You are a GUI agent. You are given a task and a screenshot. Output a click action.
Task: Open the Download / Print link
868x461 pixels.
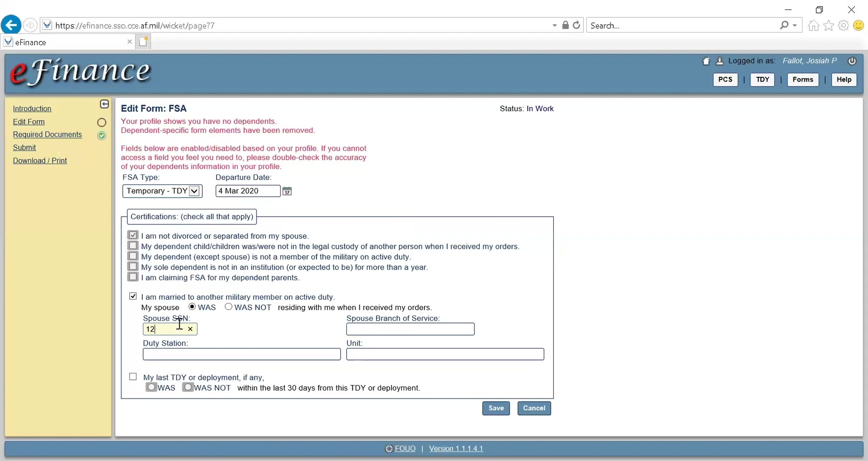pyautogui.click(x=40, y=161)
